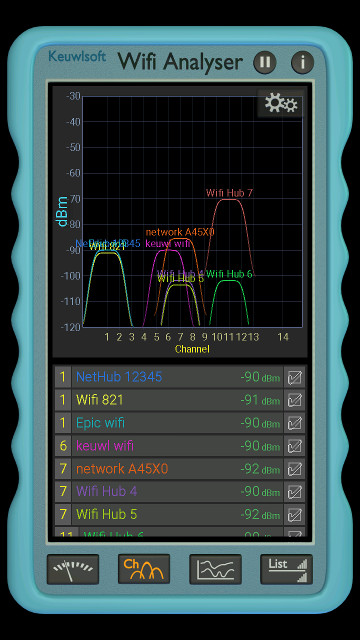Click the Wifi Hub 6 graph label

(x=229, y=274)
